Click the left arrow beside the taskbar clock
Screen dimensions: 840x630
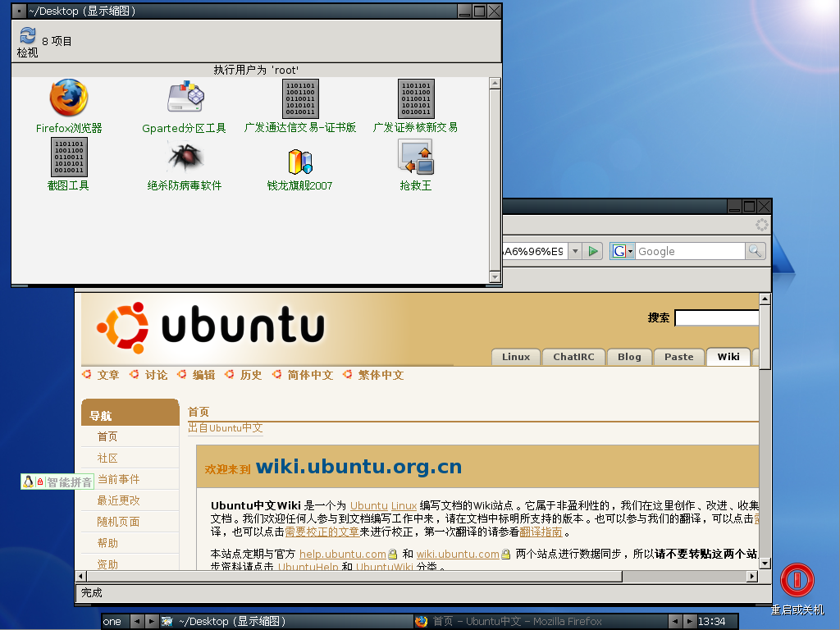[x=675, y=622]
